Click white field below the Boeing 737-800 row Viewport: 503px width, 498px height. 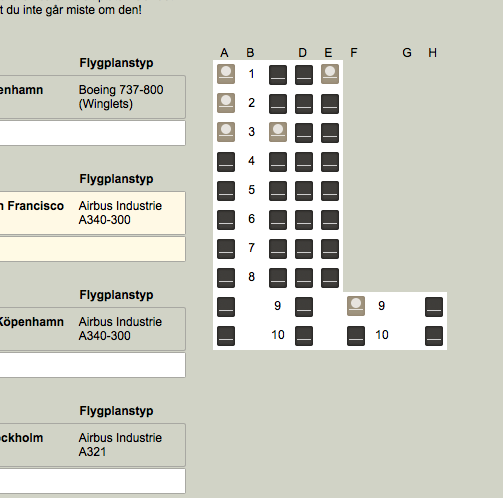pos(93,133)
